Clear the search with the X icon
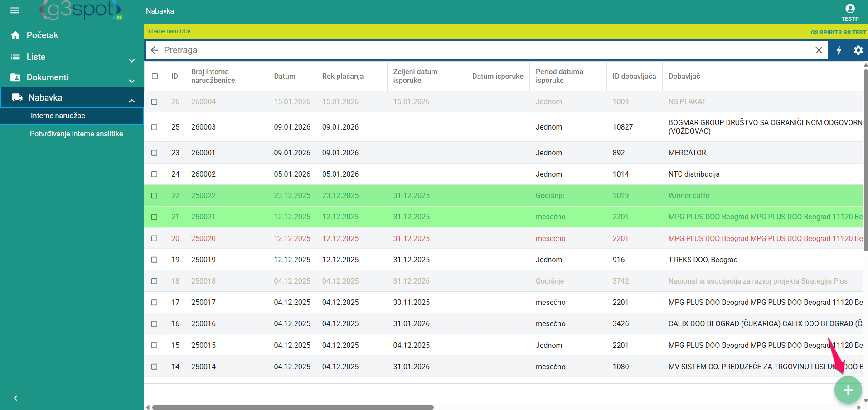Screen dimensions: 868x410 coord(819,50)
